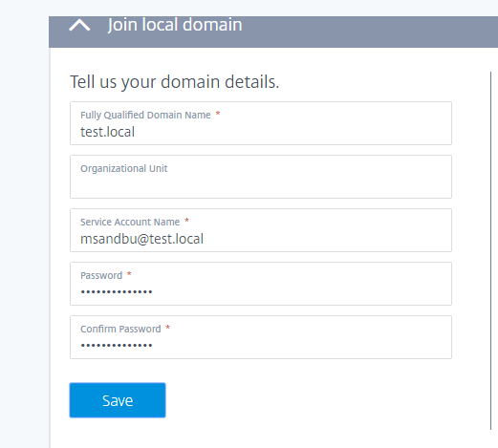Click the asterisk beside Service Account Name

coord(187,221)
